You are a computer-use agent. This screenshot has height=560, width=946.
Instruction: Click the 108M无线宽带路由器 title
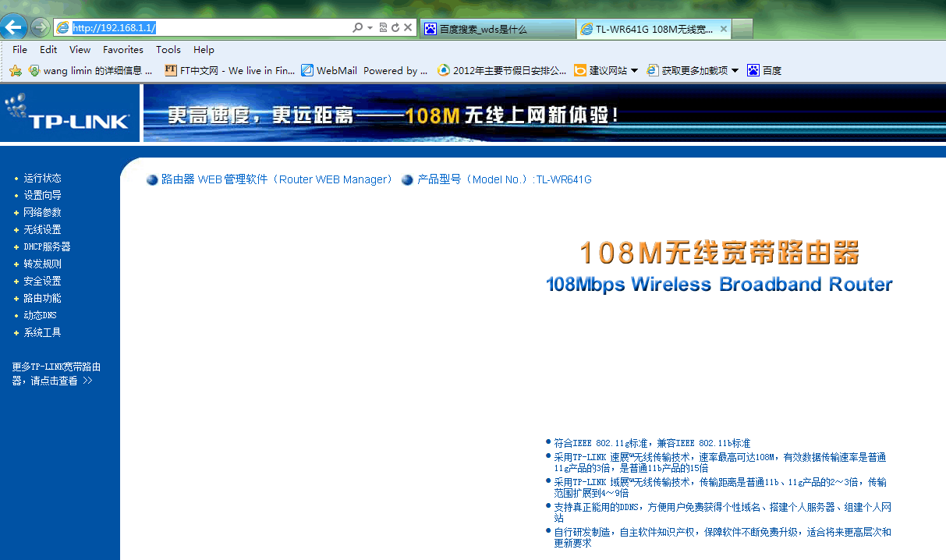[x=719, y=253]
